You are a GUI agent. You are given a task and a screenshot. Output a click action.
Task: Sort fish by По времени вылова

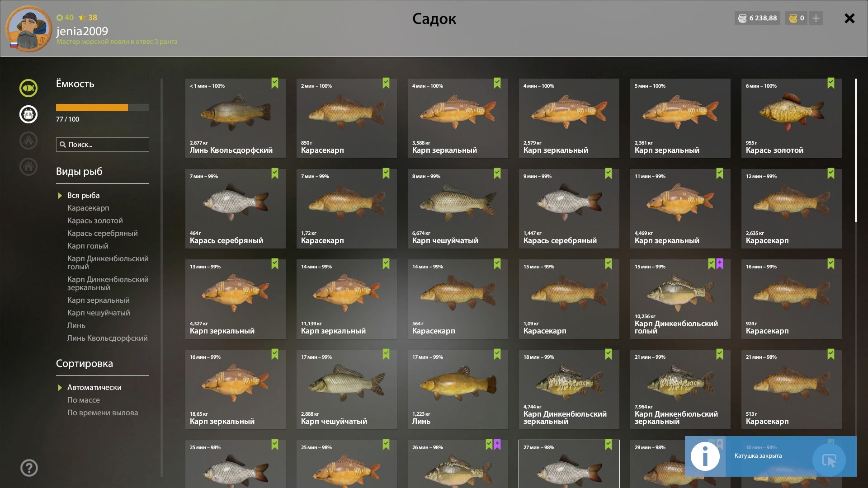click(x=103, y=413)
